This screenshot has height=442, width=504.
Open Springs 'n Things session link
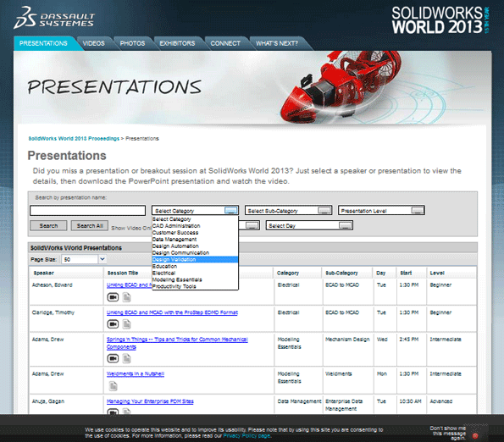tap(177, 343)
